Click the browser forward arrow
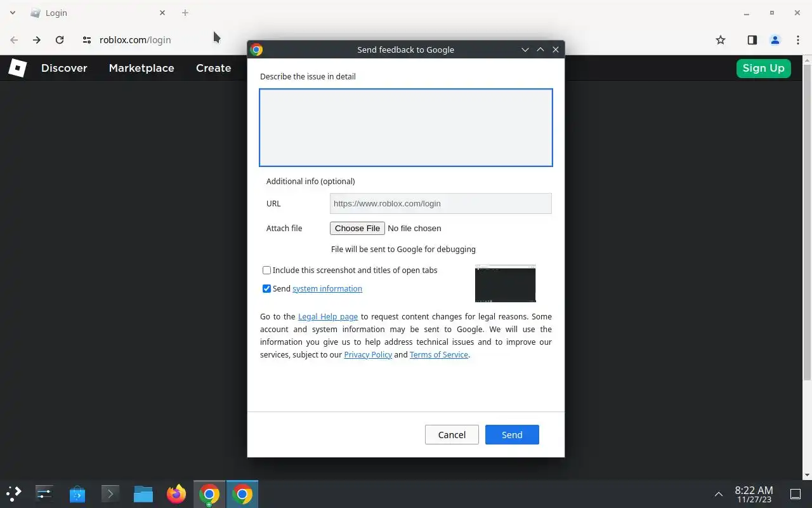 click(37, 40)
